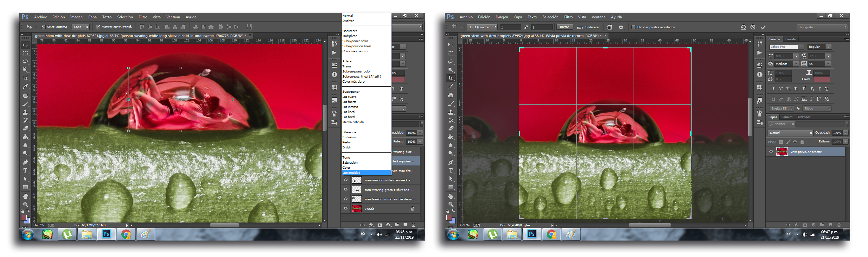Switch to the Párrafo tab
The width and height of the screenshot is (868, 257).
tap(790, 39)
